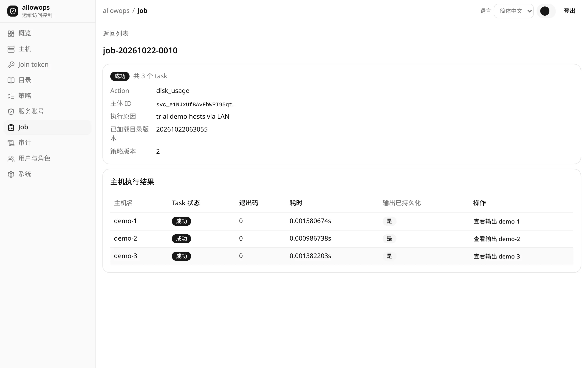Screen dimensions: 588x368
Task: Switch to 审计 menu item
Action: (x=47, y=143)
